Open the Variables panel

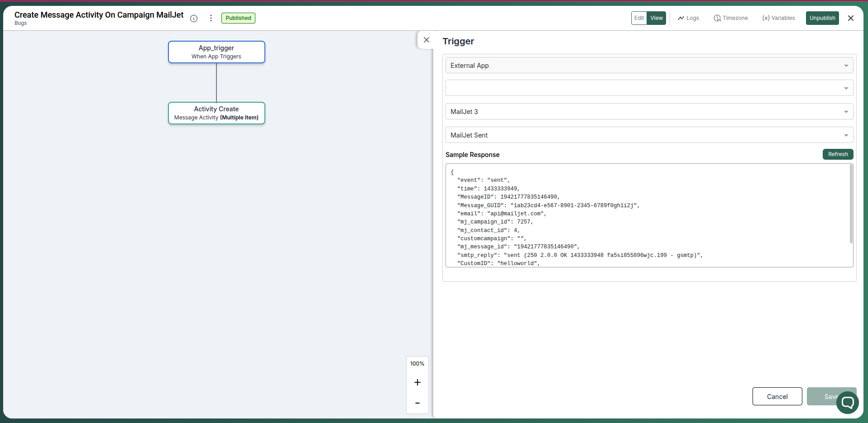coord(778,18)
